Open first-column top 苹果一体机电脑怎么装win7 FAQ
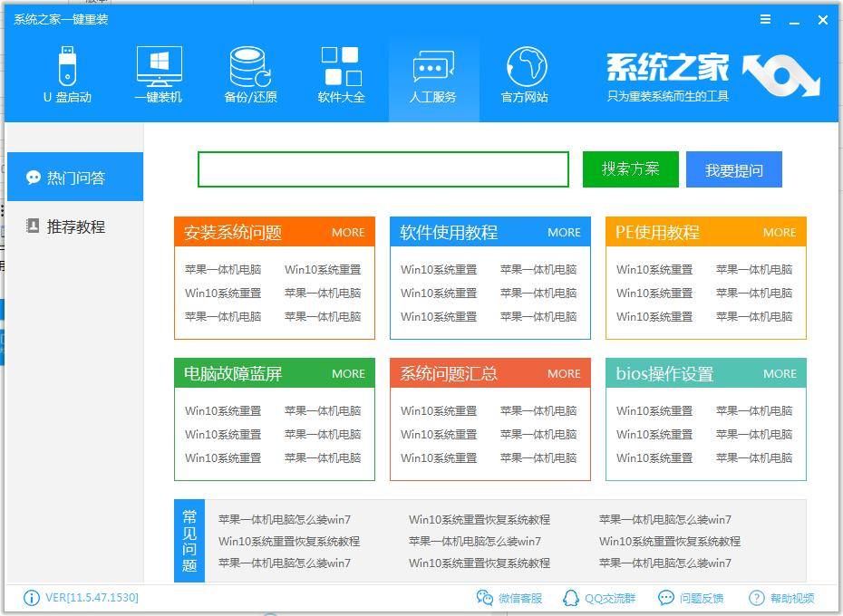This screenshot has height=616, width=843. pyautogui.click(x=285, y=520)
